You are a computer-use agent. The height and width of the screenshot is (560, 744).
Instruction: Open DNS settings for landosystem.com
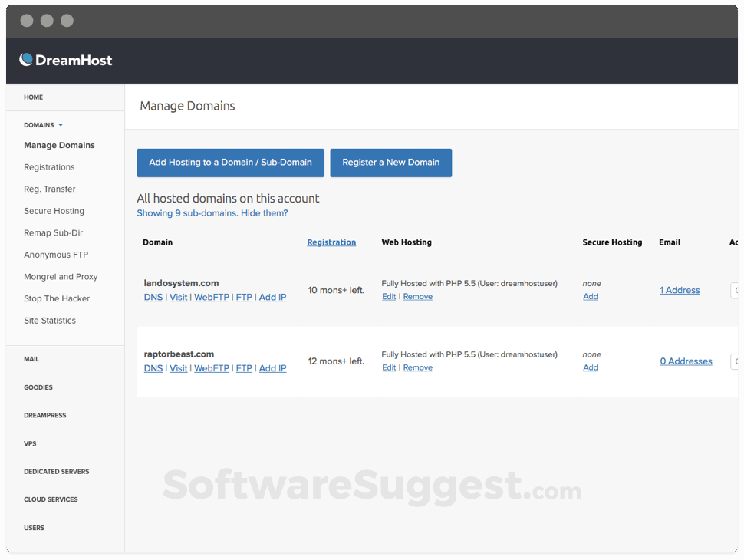pos(153,297)
